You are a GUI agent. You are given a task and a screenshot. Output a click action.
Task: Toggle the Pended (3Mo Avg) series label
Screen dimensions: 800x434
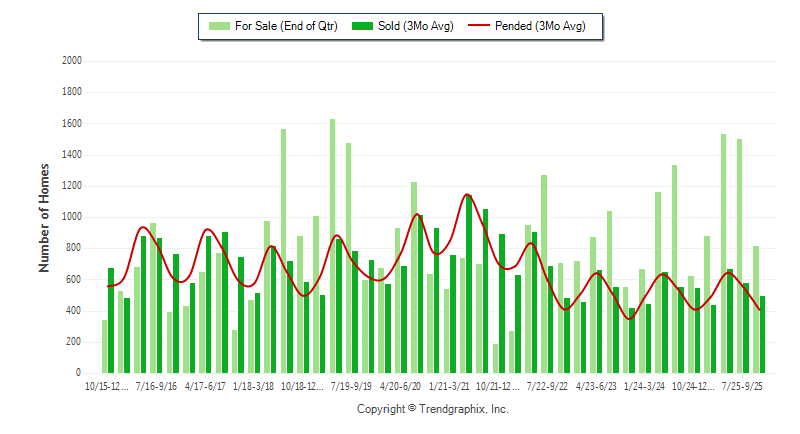554,26
